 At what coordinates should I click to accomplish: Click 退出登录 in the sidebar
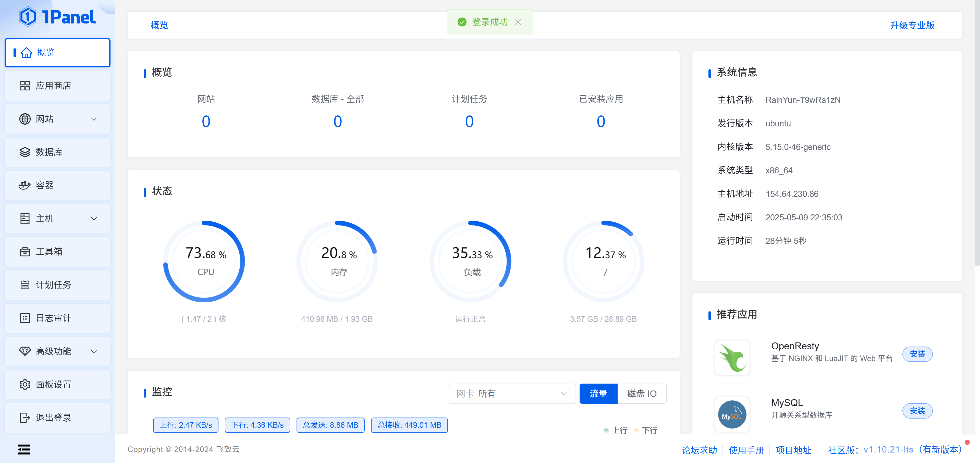(x=53, y=418)
